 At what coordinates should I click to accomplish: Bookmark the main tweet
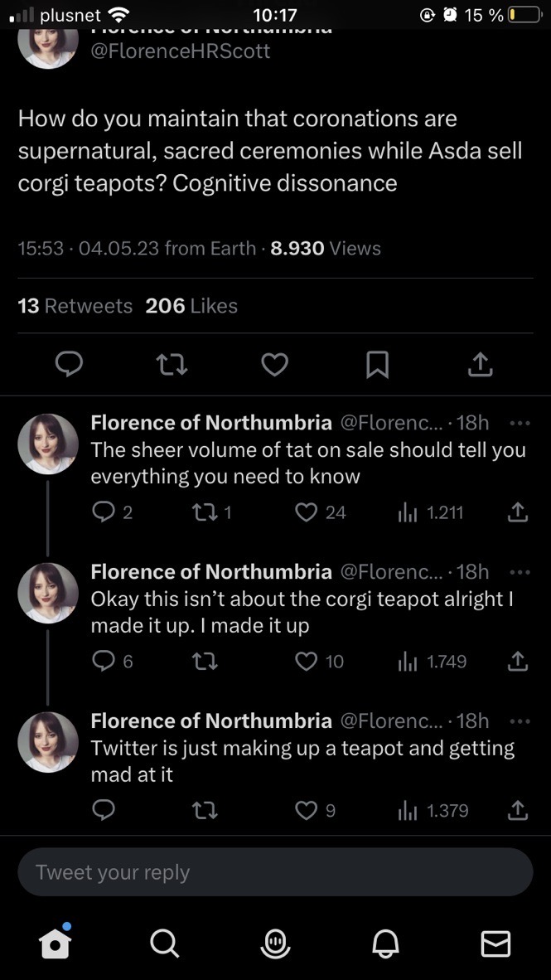click(377, 364)
